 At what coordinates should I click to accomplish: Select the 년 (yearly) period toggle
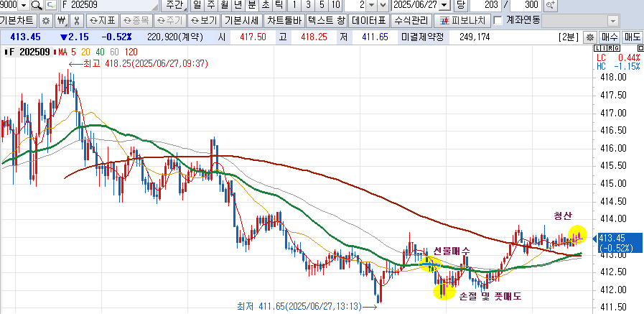[x=238, y=5]
